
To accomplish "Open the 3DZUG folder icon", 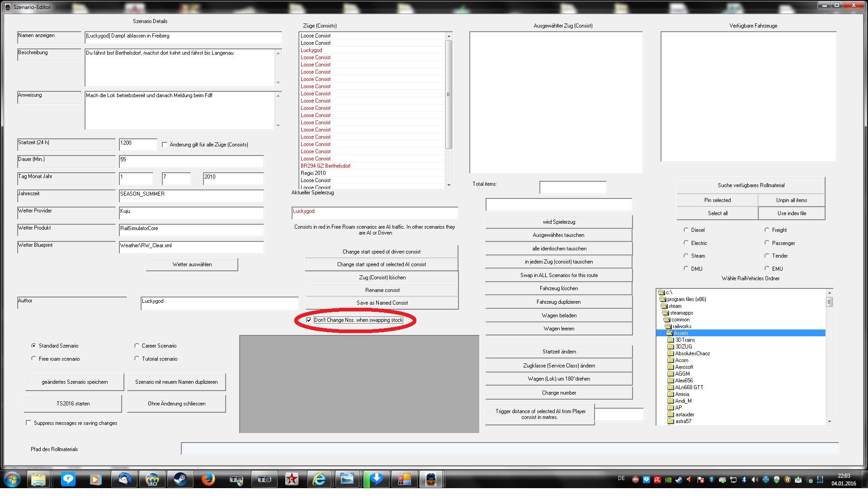I will point(671,347).
